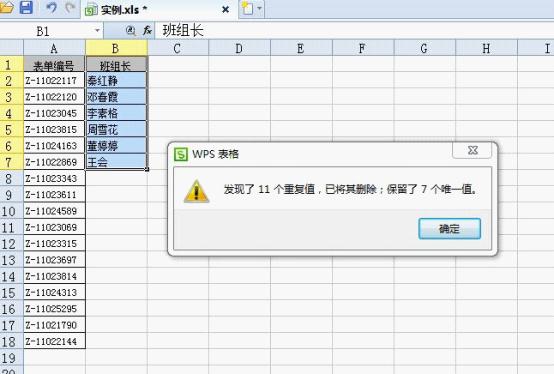Select column E header

(301, 48)
